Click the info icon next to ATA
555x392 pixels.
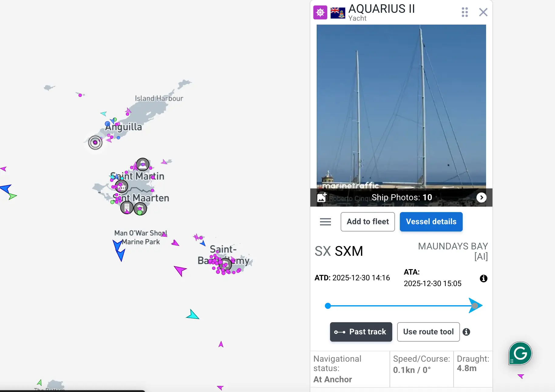(483, 279)
